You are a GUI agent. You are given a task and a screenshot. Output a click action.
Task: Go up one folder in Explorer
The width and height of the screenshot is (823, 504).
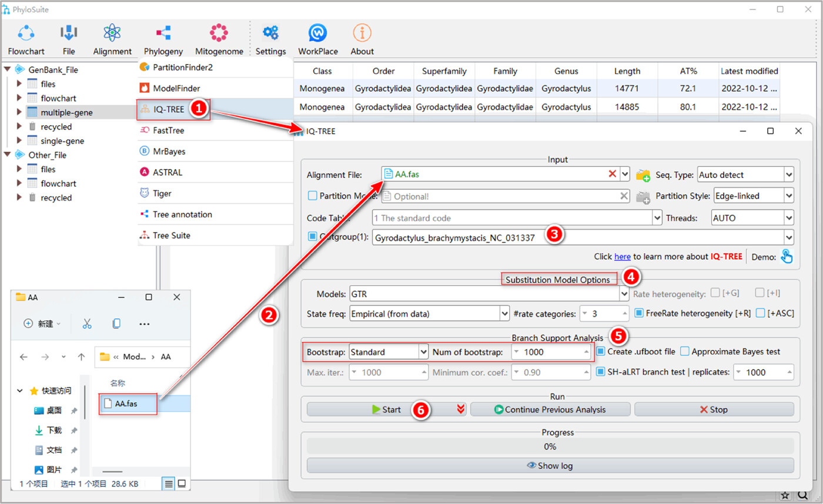click(82, 357)
